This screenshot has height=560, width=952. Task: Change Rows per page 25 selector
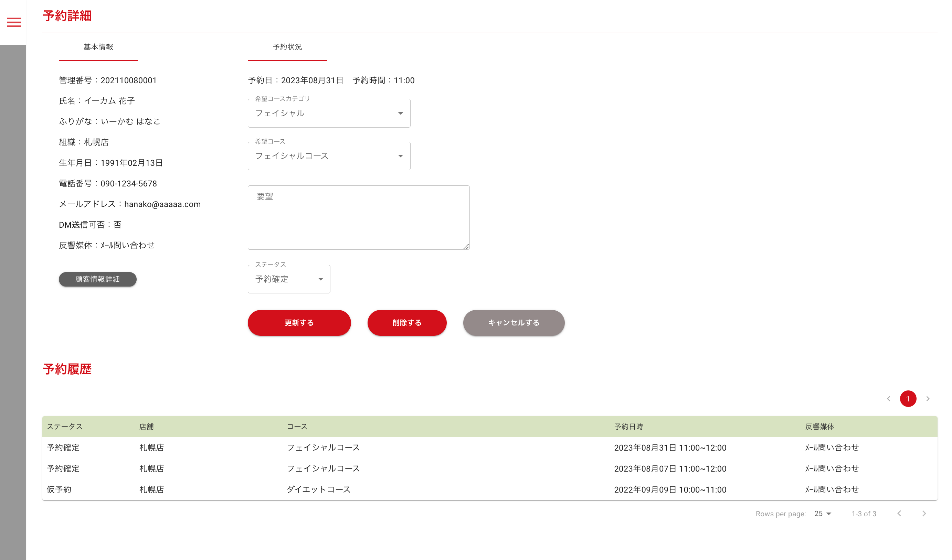coord(823,514)
